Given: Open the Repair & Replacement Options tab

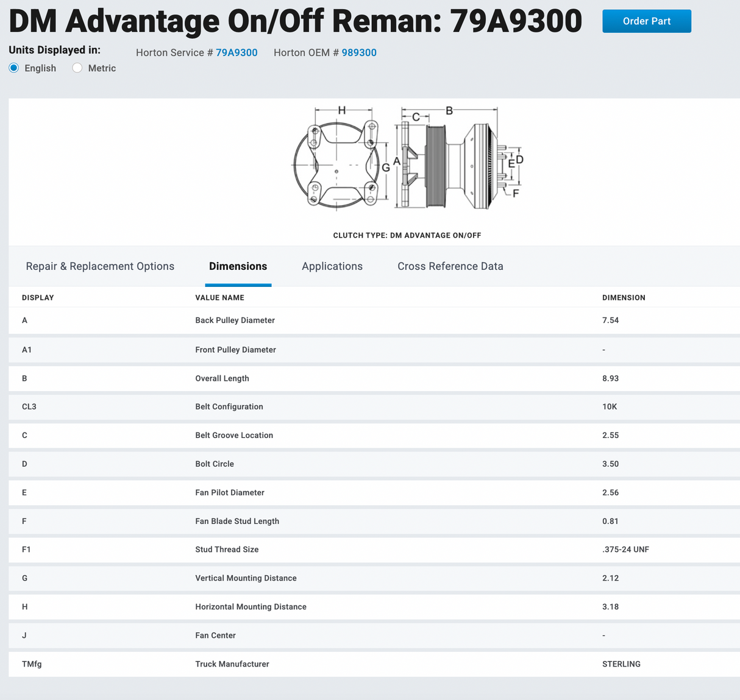Looking at the screenshot, I should (100, 266).
